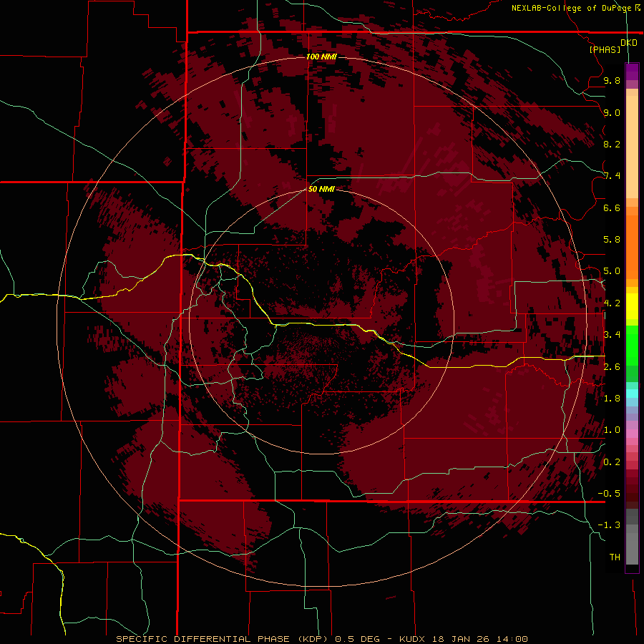644x644 pixels.
Task: Pick the pale peach segment of the color bar
Action: pos(632,147)
